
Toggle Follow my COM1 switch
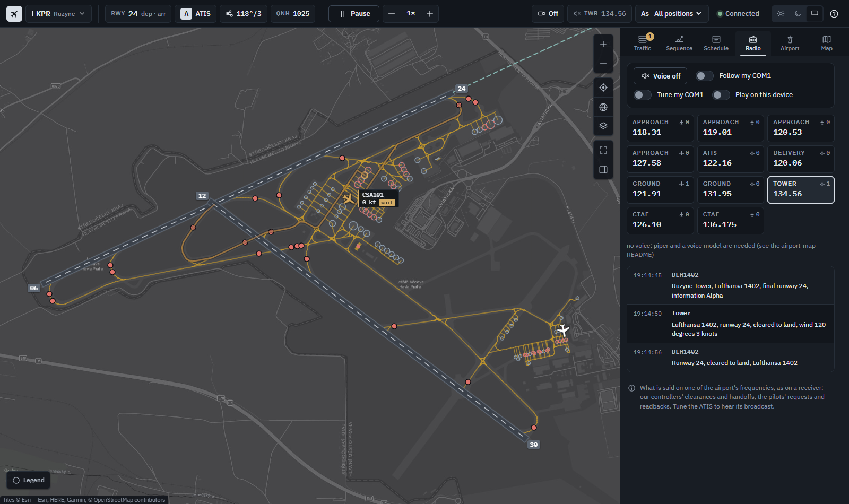pos(705,76)
